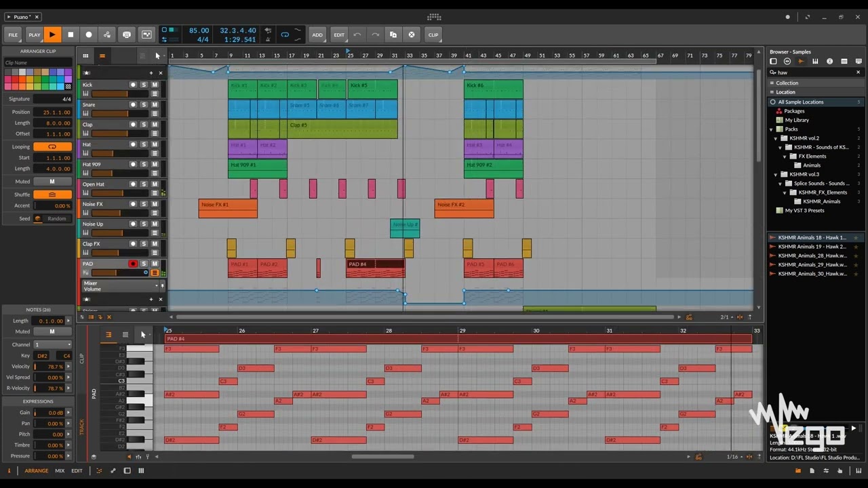The height and width of the screenshot is (488, 868).
Task: Collapse the FX Elements folder
Action: pos(785,156)
